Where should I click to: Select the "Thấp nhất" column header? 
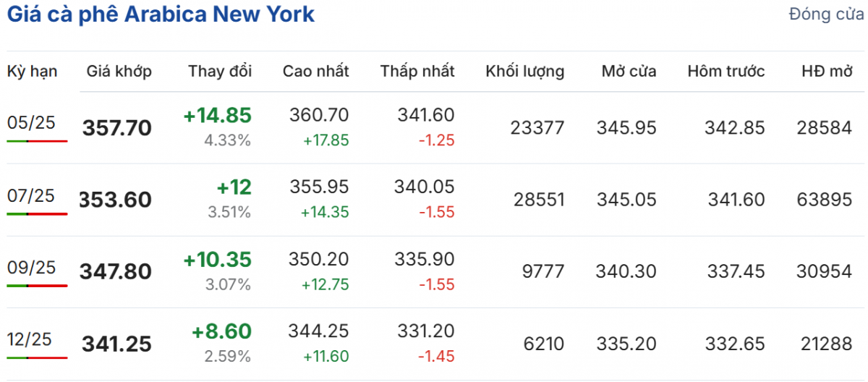point(417,71)
